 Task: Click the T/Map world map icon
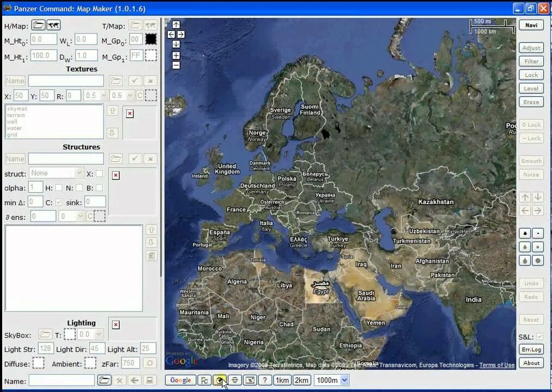click(150, 25)
